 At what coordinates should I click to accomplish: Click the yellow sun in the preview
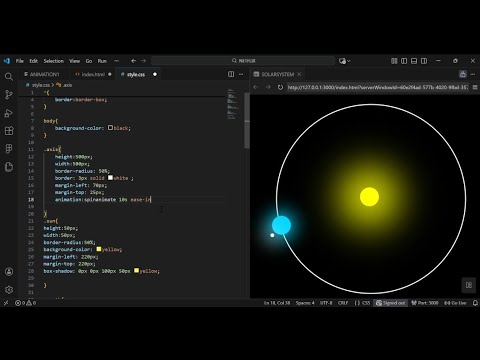pyautogui.click(x=369, y=197)
